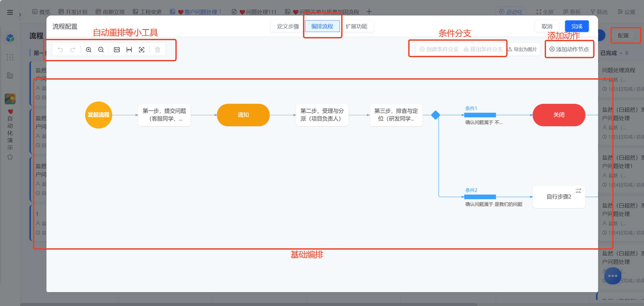Open the 开发计划 view tab
This screenshot has height=306, width=644.
tap(73, 12)
